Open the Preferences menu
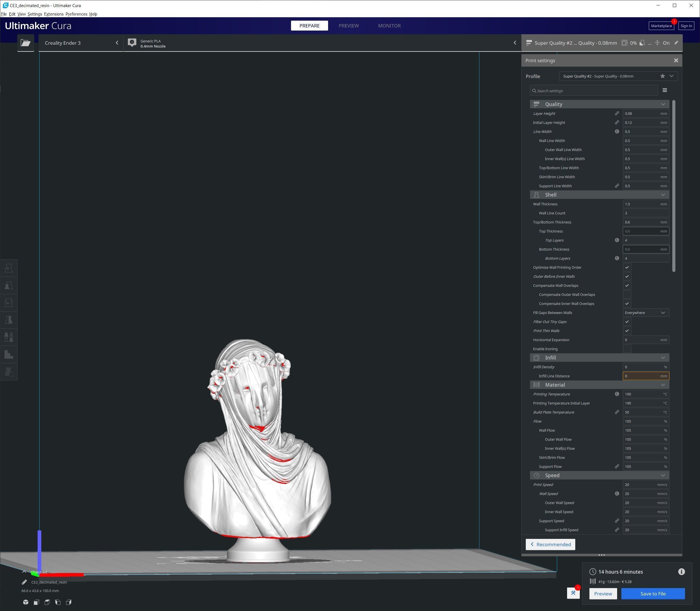700x611 pixels. click(x=76, y=14)
